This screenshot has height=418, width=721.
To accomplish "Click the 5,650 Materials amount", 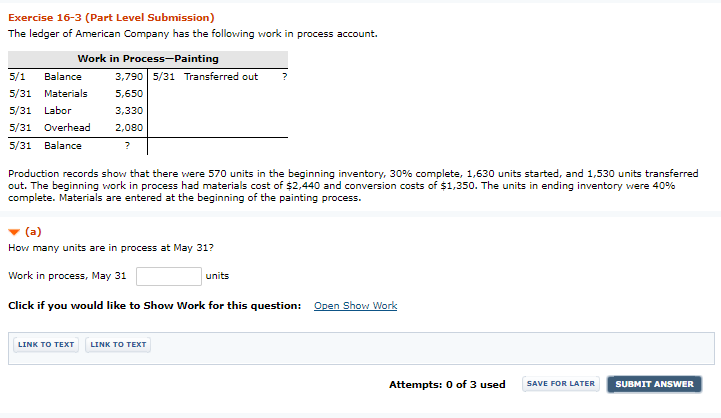I will coord(128,94).
